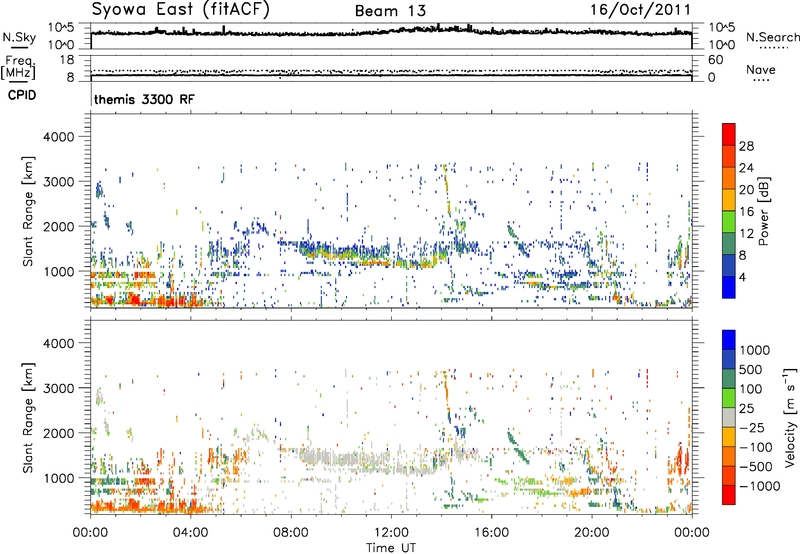Click the gray swatch in the velocity colorbar

tap(729, 417)
